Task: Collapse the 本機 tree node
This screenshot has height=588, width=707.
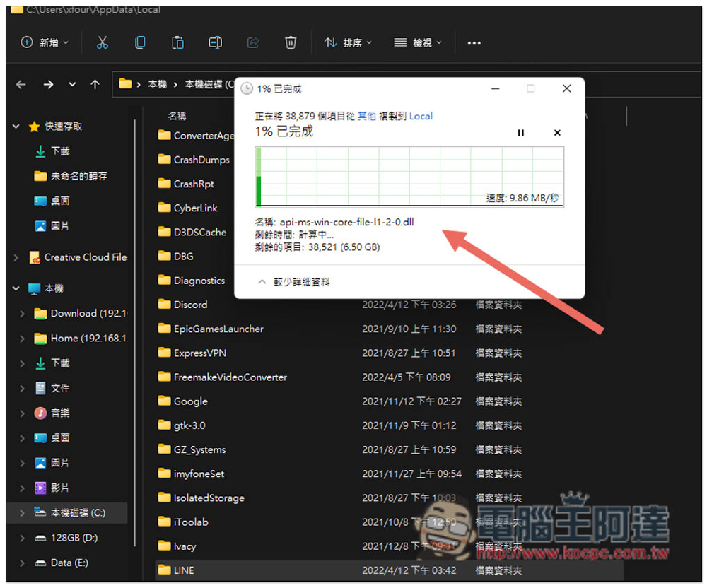Action: tap(16, 288)
